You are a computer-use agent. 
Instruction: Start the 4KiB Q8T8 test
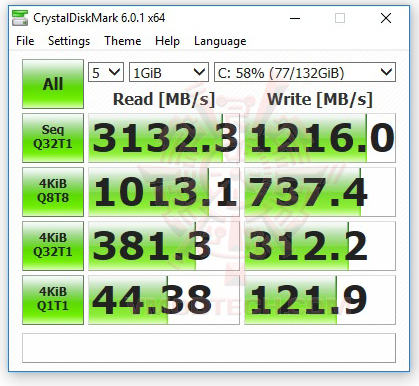[x=53, y=192]
